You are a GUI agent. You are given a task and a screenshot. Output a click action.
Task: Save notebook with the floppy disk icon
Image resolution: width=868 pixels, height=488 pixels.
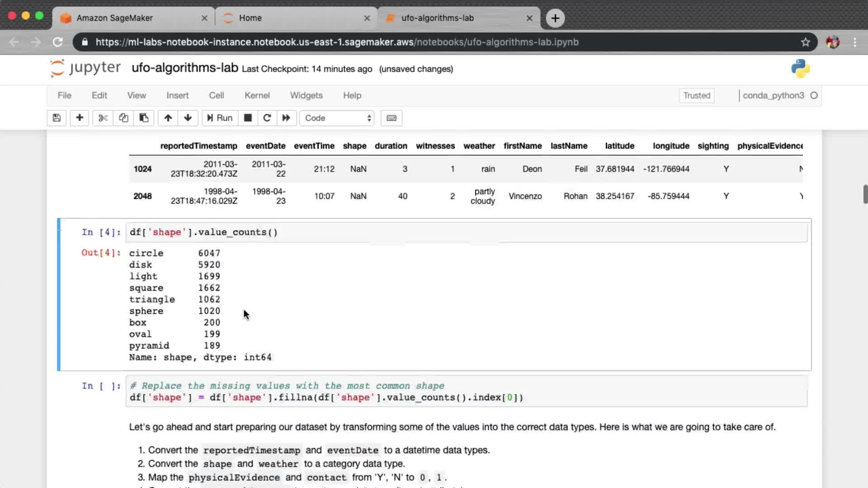coord(57,118)
